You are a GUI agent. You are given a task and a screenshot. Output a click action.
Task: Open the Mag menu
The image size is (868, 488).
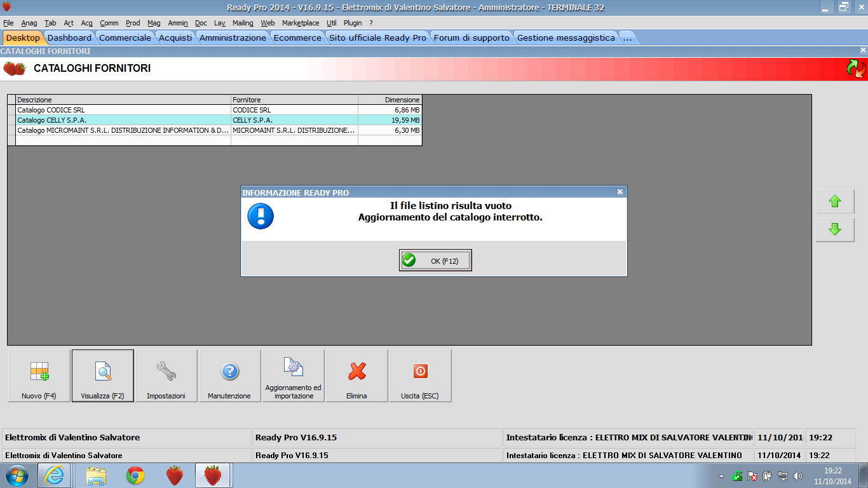pos(154,23)
